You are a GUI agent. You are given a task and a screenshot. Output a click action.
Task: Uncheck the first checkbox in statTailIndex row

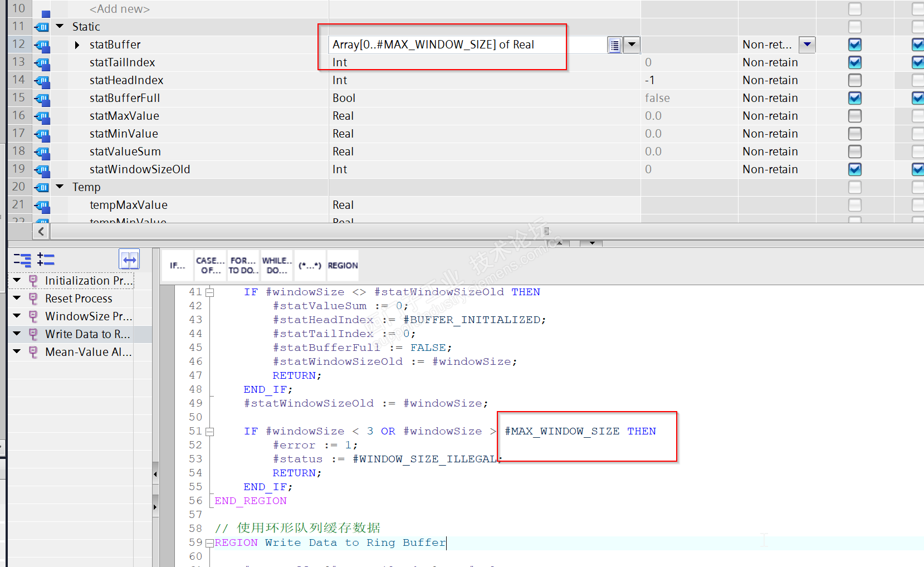855,62
